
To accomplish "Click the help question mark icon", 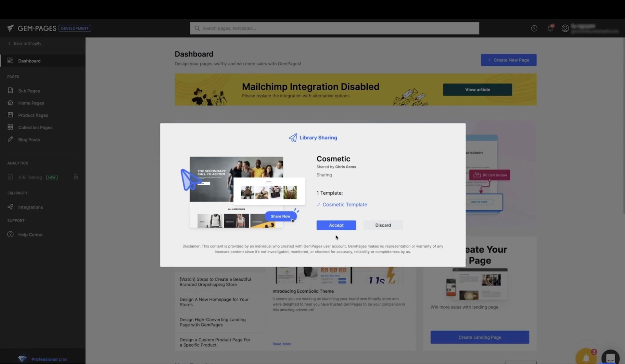I will tap(534, 28).
